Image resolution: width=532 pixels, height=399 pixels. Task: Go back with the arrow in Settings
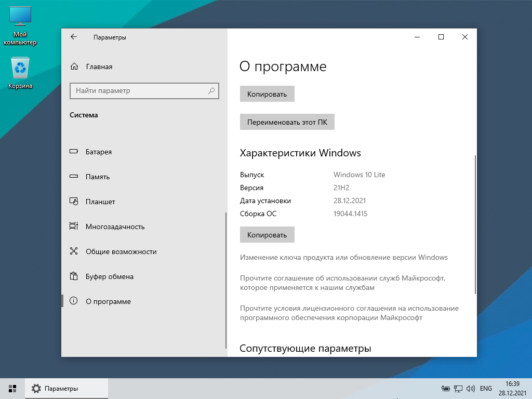point(74,37)
